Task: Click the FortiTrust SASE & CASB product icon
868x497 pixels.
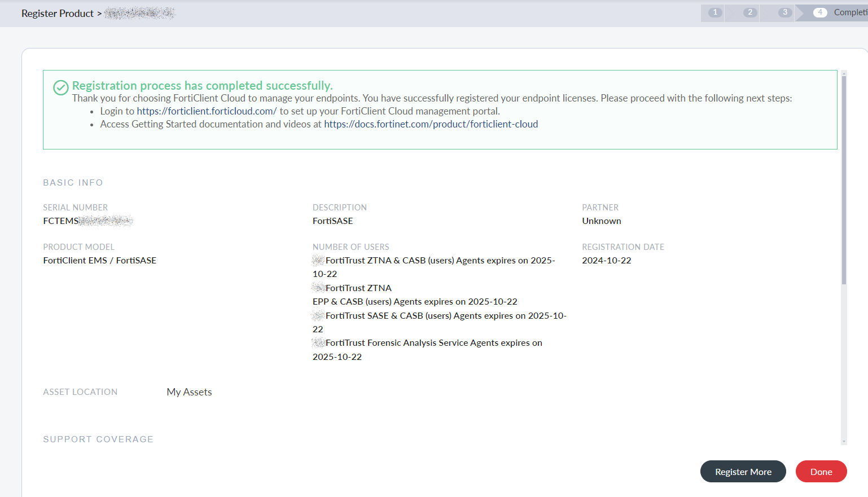Action: click(317, 315)
